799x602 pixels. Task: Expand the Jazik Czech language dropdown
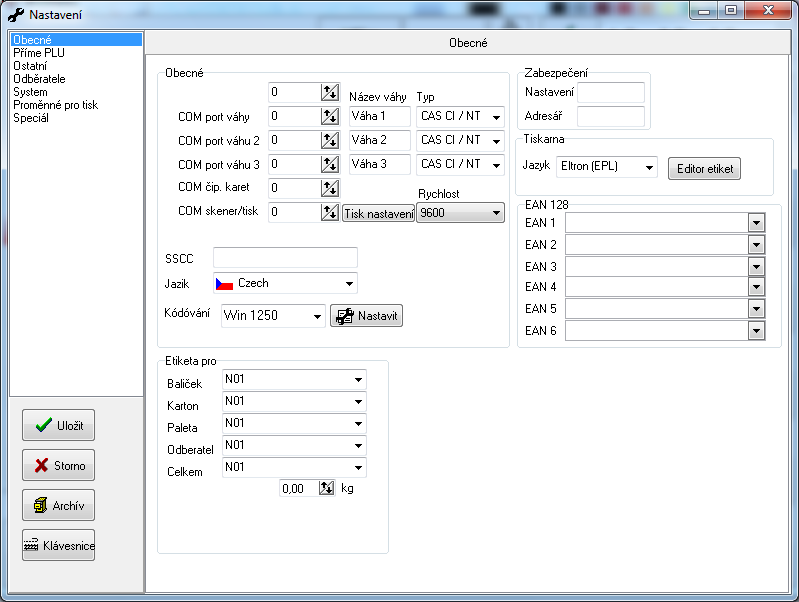(285, 283)
